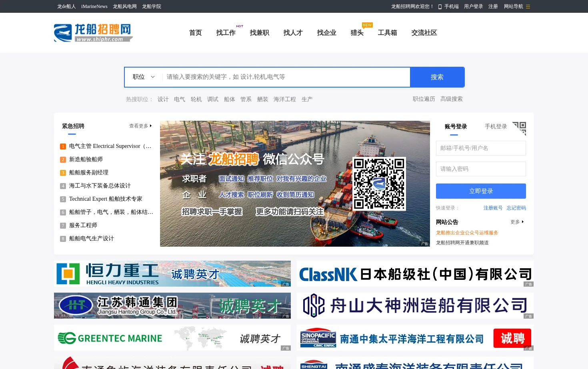
Task: Open job 服务工程师
Action: click(83, 225)
